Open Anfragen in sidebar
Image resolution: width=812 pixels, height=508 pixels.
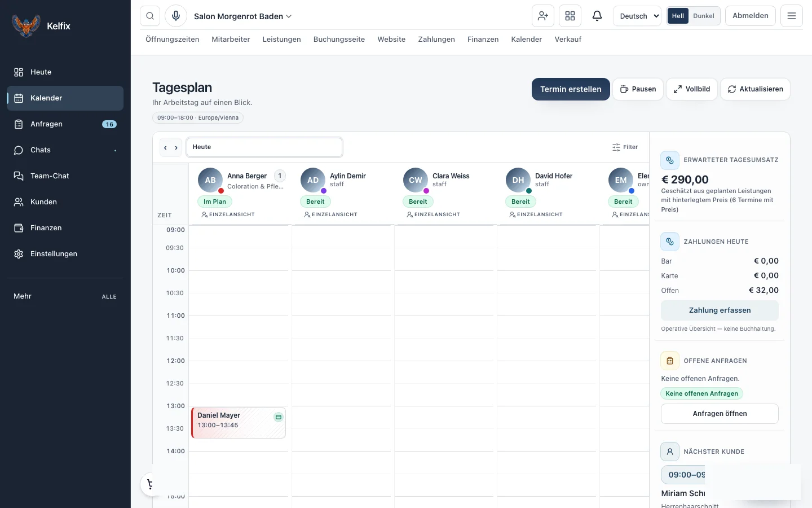coord(65,124)
